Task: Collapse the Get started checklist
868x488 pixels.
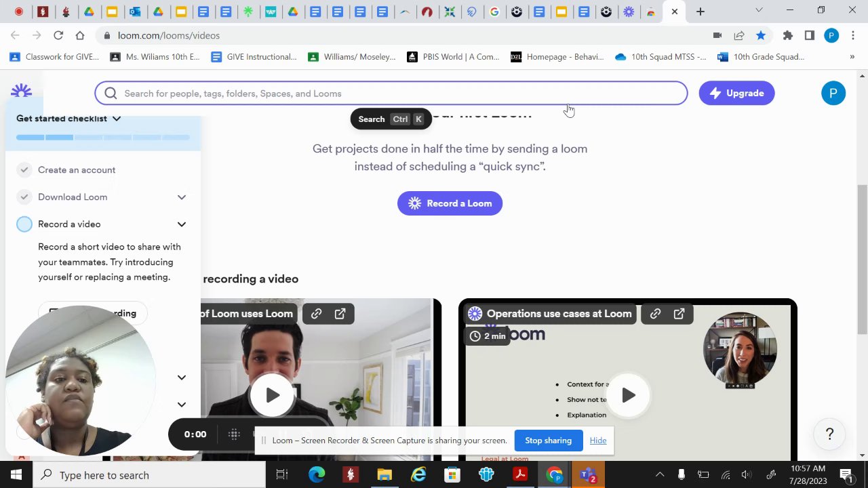Action: tap(117, 119)
